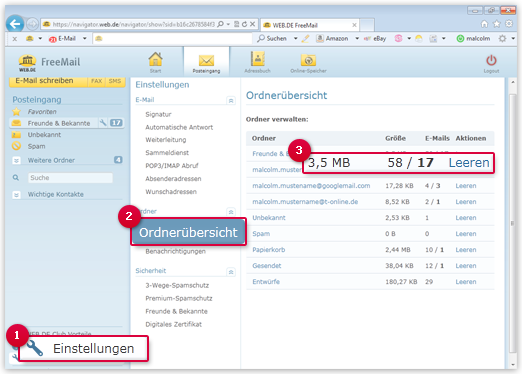Click the browser favorites star icon
522x374 pixels.
(x=497, y=24)
